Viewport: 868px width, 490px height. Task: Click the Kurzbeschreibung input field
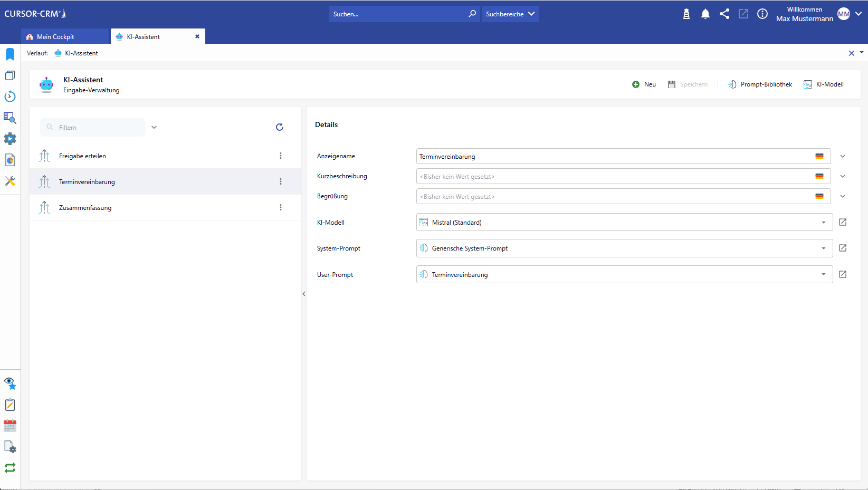[612, 177]
